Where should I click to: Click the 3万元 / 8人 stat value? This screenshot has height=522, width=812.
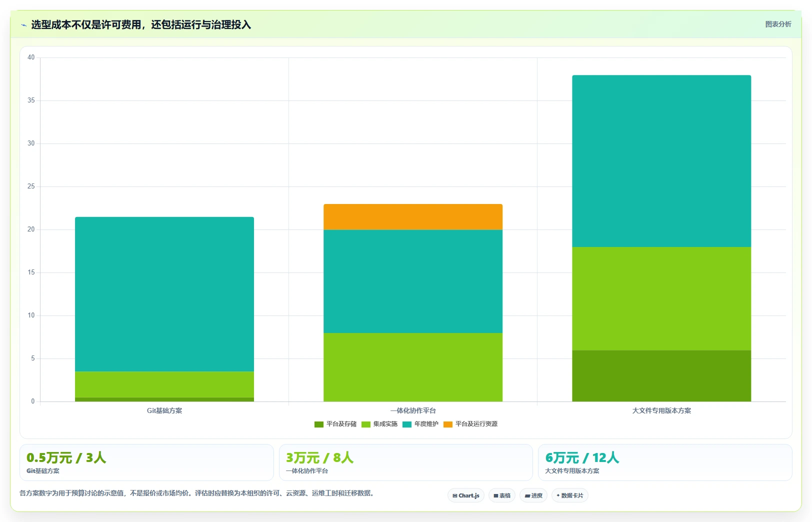[x=319, y=457]
